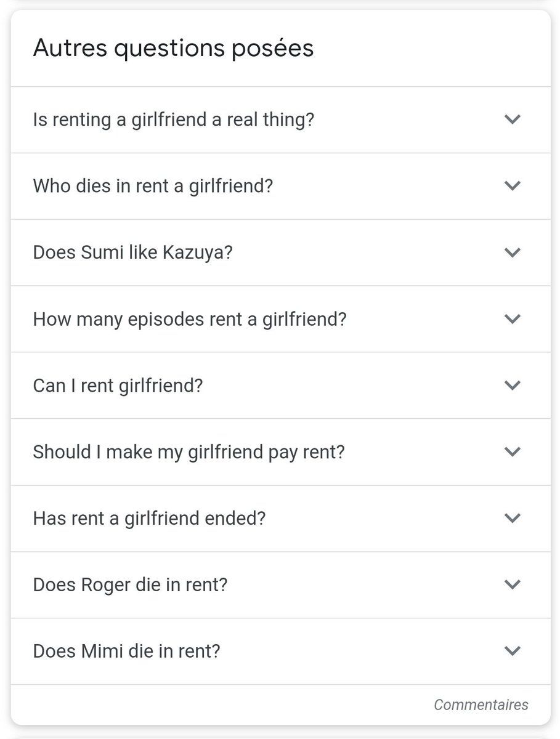
Task: Expand chevron for 'Should I make my girlfriend pay rent?'
Action: (x=513, y=451)
